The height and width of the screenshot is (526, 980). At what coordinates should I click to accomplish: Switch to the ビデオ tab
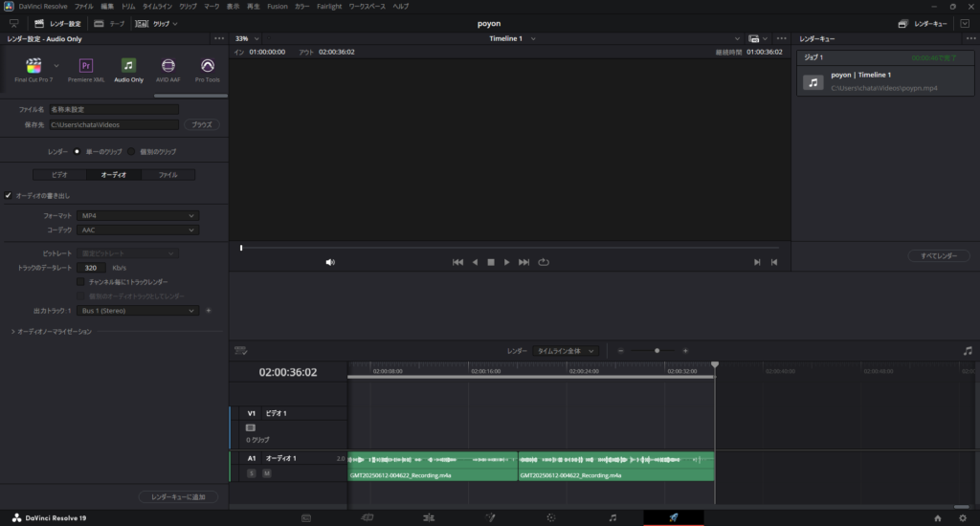[x=59, y=175]
